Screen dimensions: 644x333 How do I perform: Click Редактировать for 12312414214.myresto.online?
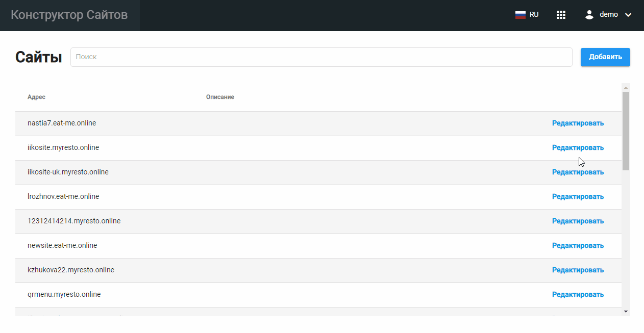click(578, 221)
